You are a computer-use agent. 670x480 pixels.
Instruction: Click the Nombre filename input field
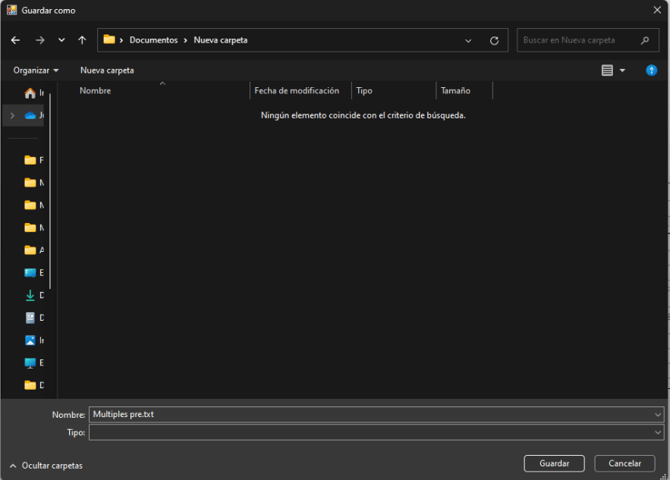pyautogui.click(x=370, y=414)
